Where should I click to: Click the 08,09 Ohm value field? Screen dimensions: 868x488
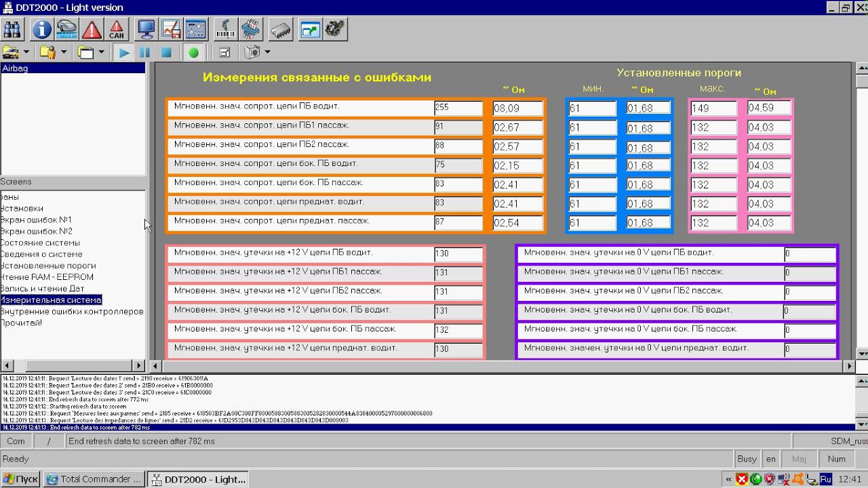point(518,108)
